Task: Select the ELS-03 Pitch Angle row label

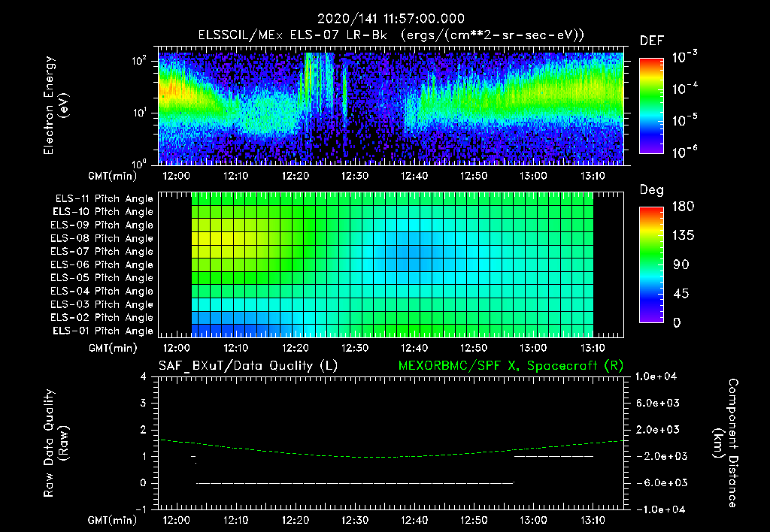Action: point(102,305)
